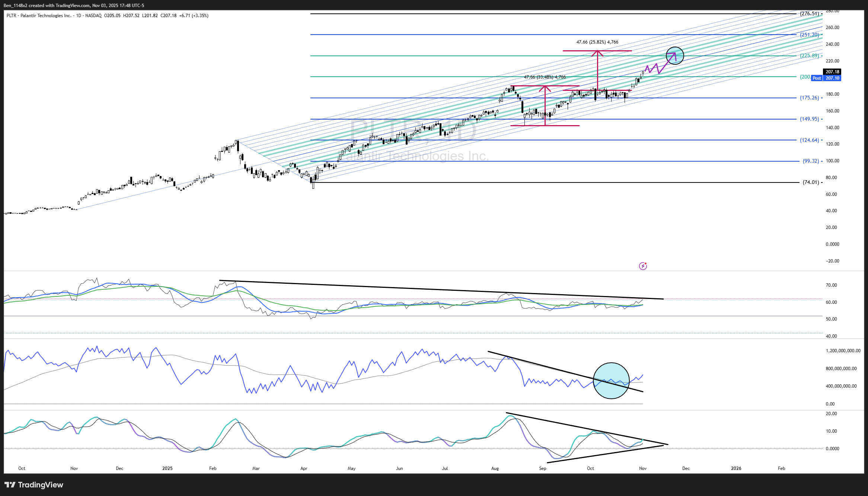Click the 2026 label on time axis
The width and height of the screenshot is (868, 496).
point(736,468)
